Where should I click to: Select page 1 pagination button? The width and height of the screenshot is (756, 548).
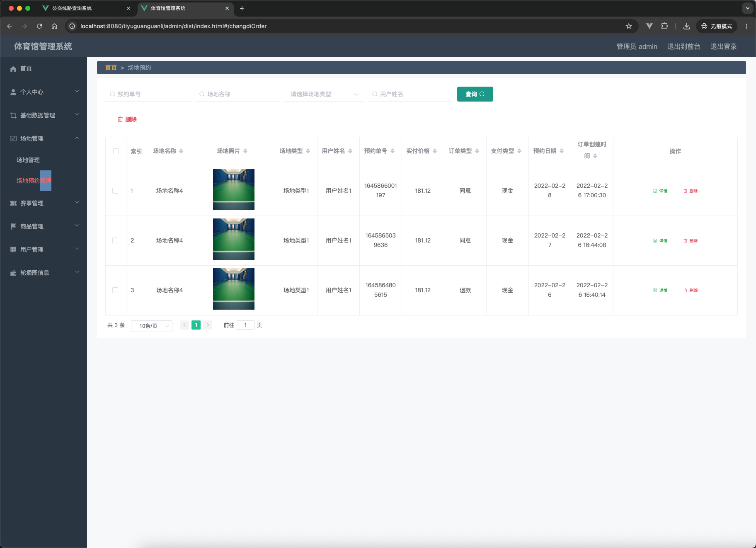click(196, 325)
